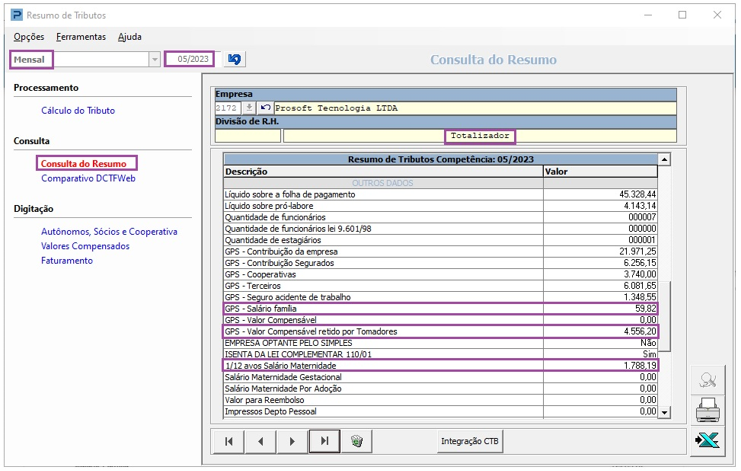This screenshot has height=471, width=741.
Task: Select row GPS - Seguro acidente de trabalho
Action: [440, 297]
